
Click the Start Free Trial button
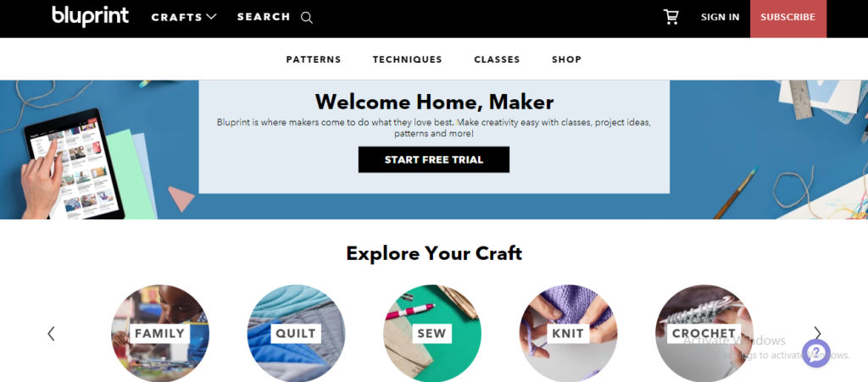[x=434, y=160]
